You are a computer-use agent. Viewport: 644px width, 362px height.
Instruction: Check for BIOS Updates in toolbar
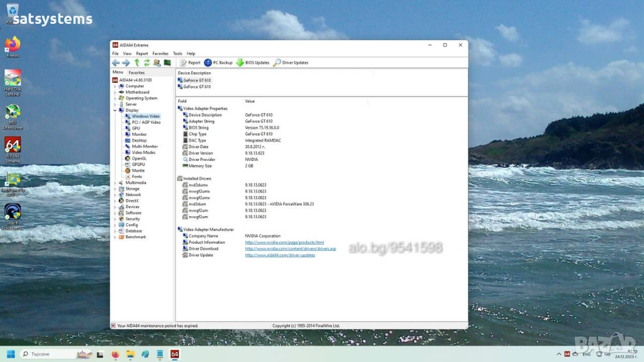tap(253, 63)
